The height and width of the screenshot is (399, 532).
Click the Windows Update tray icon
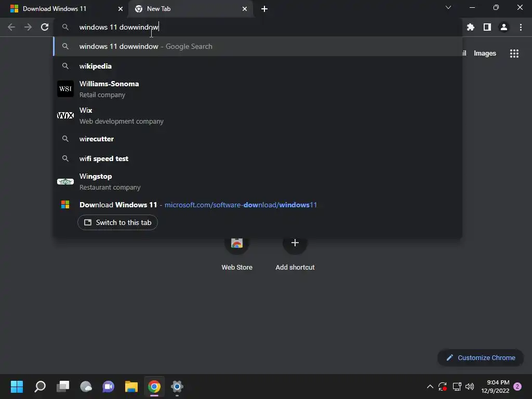(x=443, y=387)
